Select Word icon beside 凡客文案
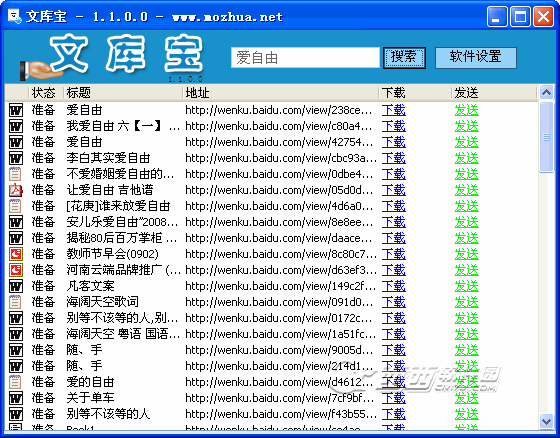 16,286
